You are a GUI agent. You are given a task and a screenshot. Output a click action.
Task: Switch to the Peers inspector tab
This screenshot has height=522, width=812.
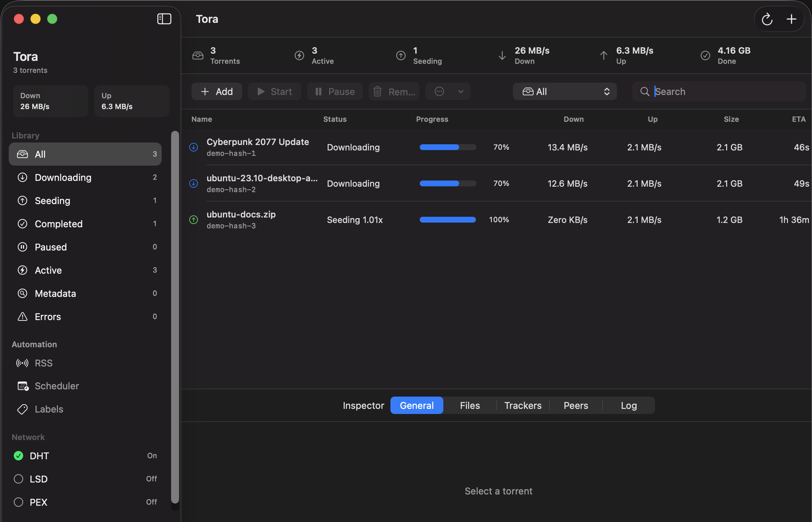click(x=576, y=405)
